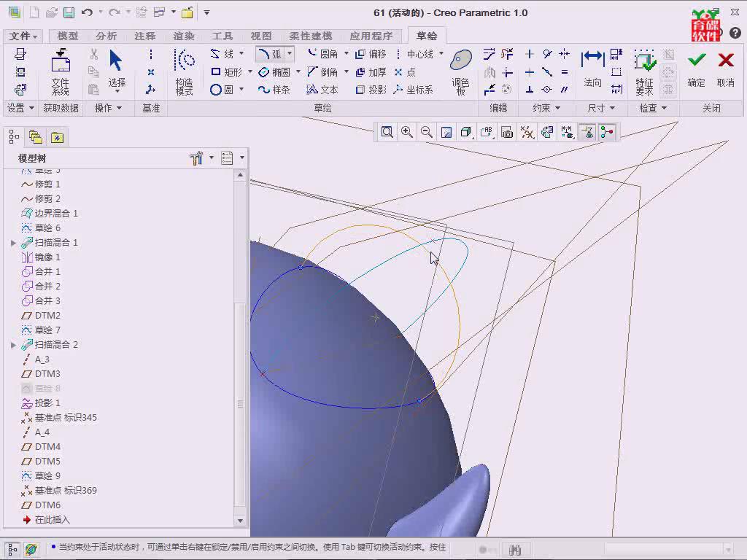The image size is (747, 560).
Task: Click the Refit zoom icon
Action: point(387,132)
